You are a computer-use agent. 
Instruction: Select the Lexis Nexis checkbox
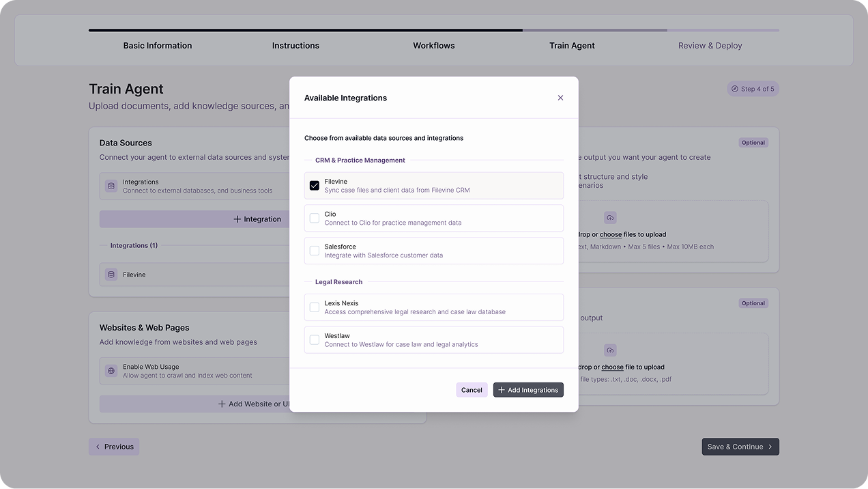(315, 307)
